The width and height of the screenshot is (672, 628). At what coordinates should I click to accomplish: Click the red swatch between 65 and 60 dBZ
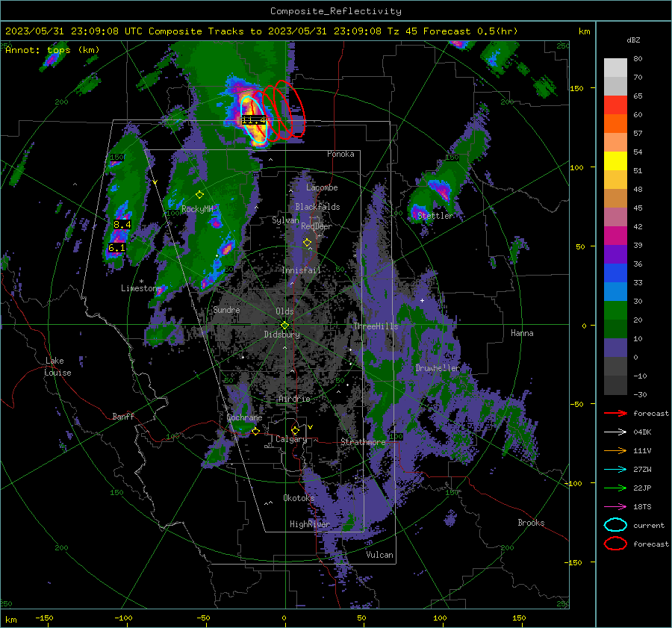(x=615, y=105)
